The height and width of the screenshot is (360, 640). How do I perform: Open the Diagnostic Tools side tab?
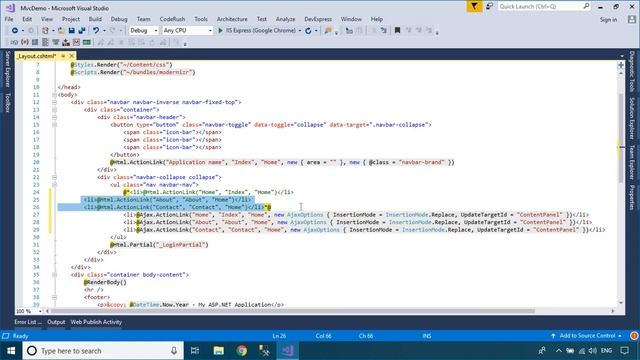(x=632, y=71)
